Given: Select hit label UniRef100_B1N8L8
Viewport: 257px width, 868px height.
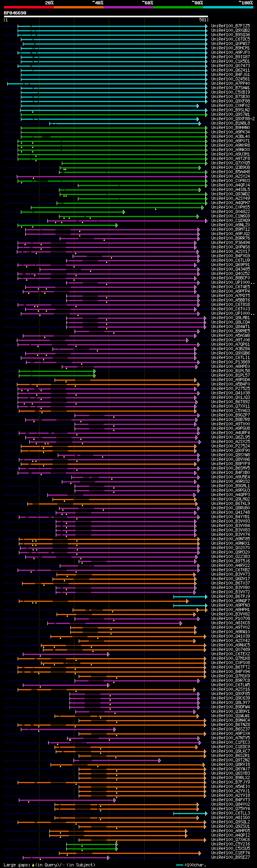Looking at the screenshot, I should click(230, 123).
